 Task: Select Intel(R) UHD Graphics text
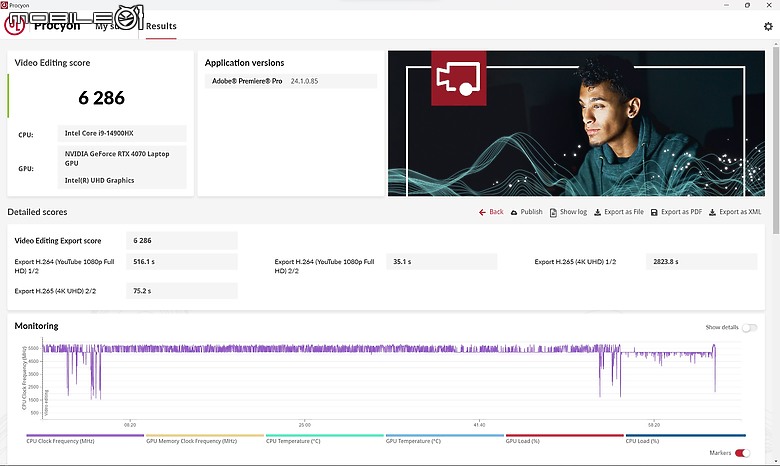[x=99, y=181]
